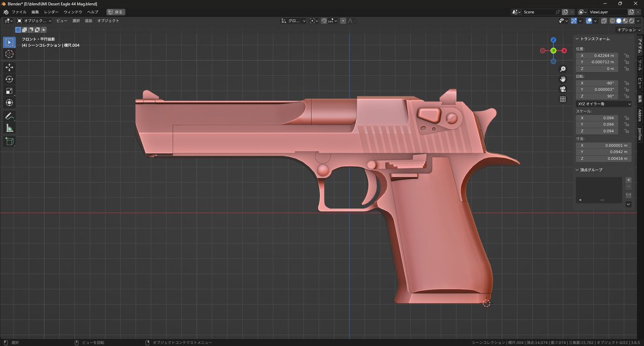
Task: Select the Annotate tool
Action: pyautogui.click(x=10, y=116)
